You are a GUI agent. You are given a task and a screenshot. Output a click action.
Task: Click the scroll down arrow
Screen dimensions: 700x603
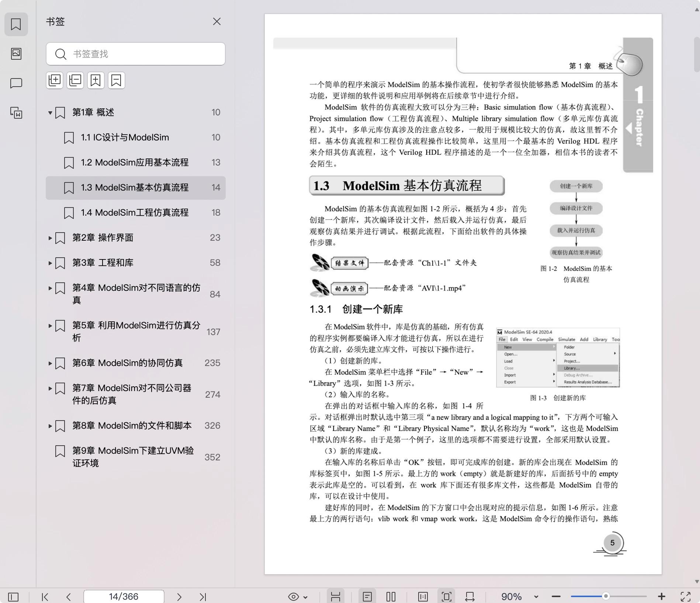[696, 582]
